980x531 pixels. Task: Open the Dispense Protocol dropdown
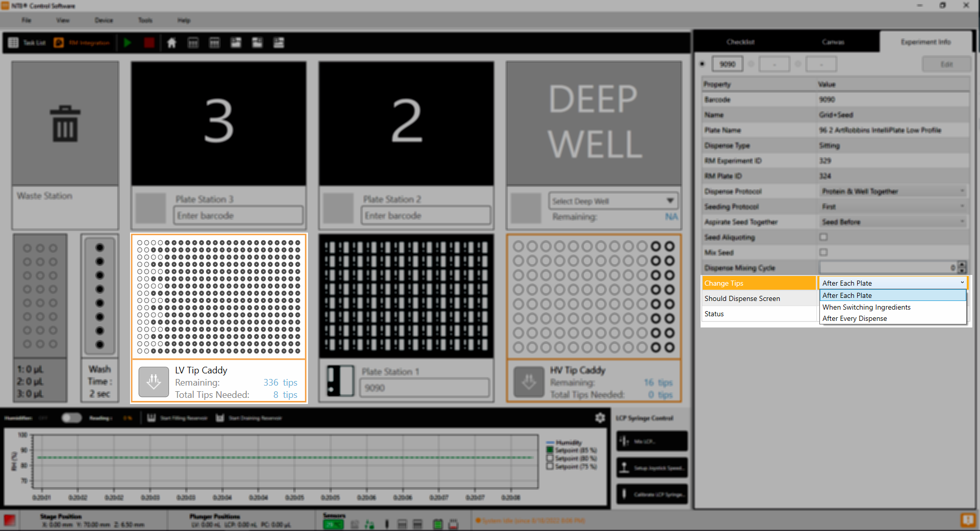[x=892, y=191]
